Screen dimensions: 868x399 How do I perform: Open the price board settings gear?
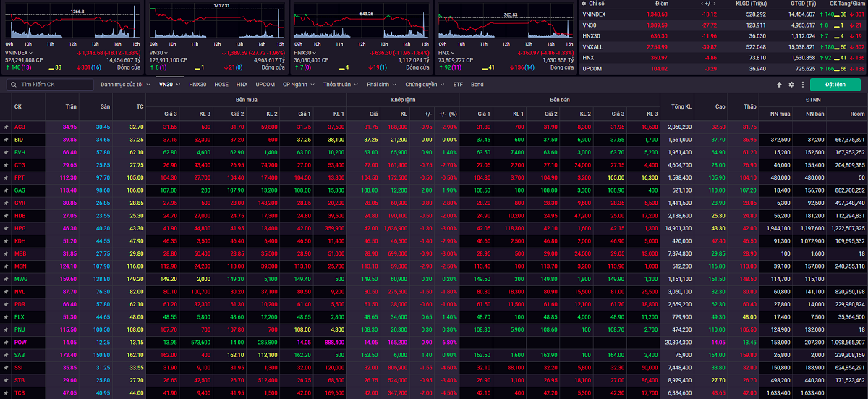pos(791,85)
